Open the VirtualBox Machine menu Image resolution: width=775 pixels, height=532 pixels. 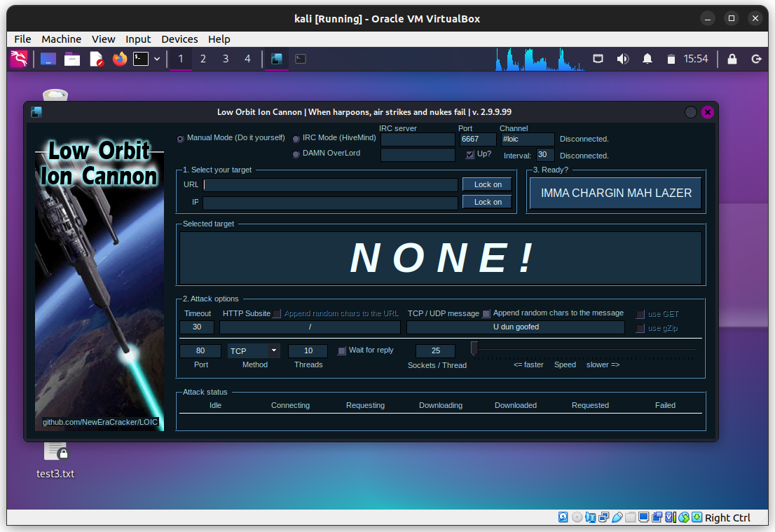[61, 39]
